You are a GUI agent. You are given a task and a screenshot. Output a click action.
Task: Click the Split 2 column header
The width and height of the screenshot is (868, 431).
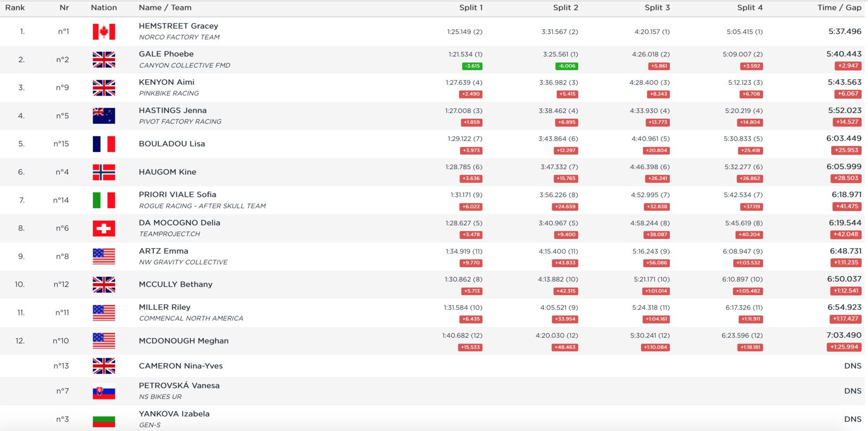point(566,8)
